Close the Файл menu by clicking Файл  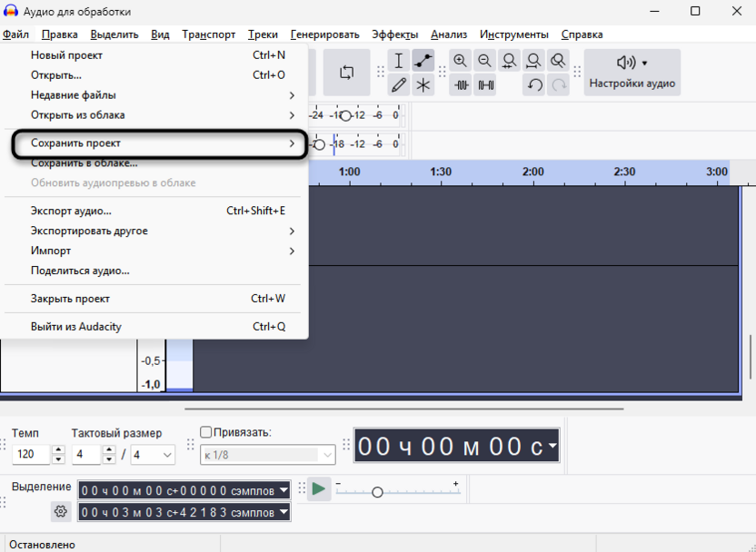coord(16,34)
